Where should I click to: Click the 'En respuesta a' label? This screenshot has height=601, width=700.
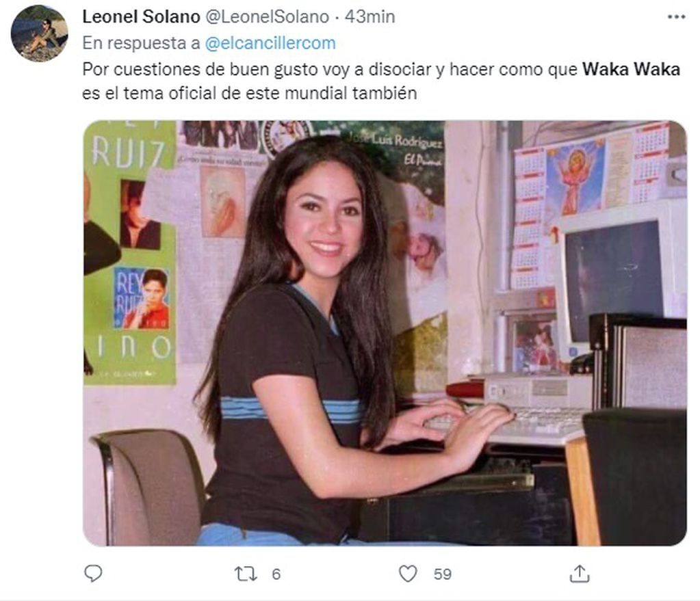141,43
